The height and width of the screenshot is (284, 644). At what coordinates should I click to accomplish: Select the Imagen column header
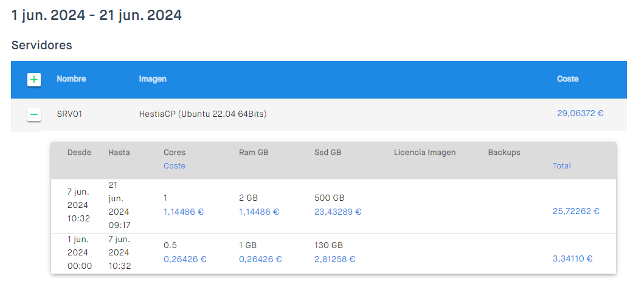coord(153,79)
